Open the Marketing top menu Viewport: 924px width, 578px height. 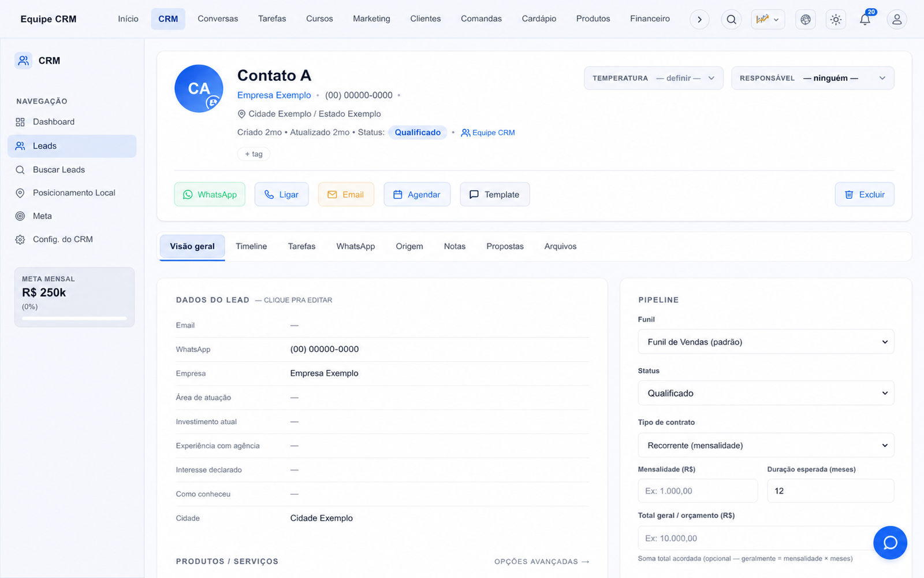[371, 19]
